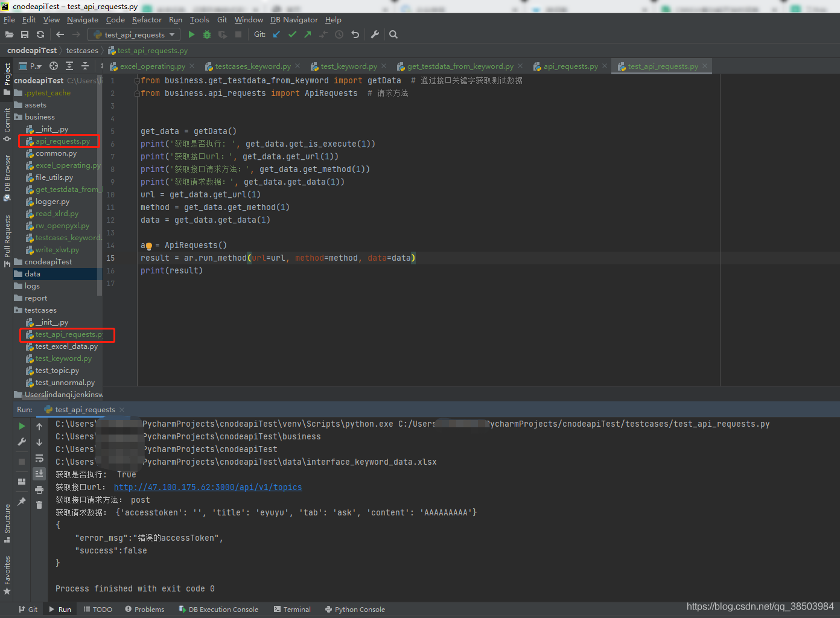Open the http://47.100.175.62:3000/api/v1/topics link
The width and height of the screenshot is (840, 618).
click(x=208, y=487)
